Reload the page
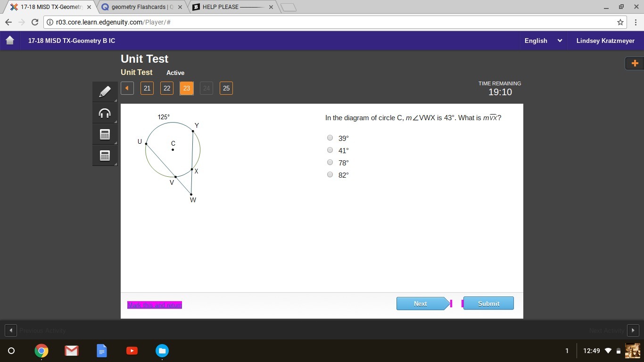 (35, 22)
